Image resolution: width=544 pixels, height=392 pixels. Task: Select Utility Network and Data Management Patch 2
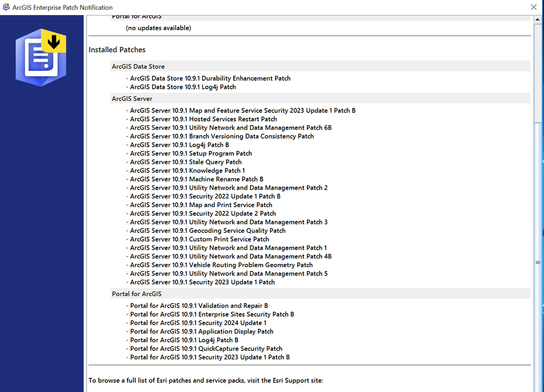pyautogui.click(x=227, y=188)
